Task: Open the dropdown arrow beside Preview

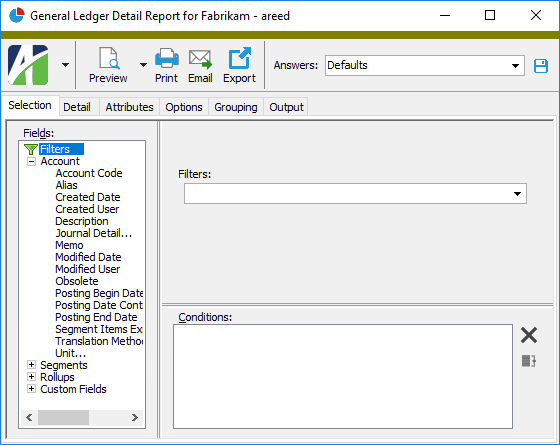Action: (143, 65)
